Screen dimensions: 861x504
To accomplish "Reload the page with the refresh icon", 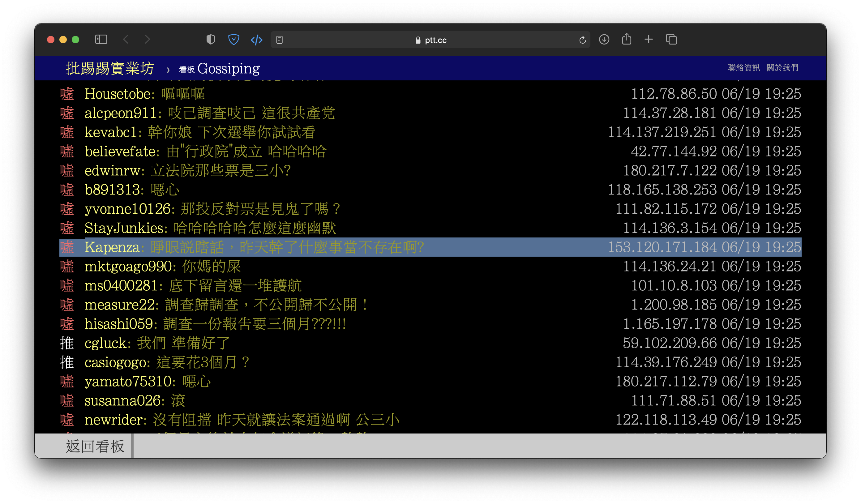I will pos(582,40).
